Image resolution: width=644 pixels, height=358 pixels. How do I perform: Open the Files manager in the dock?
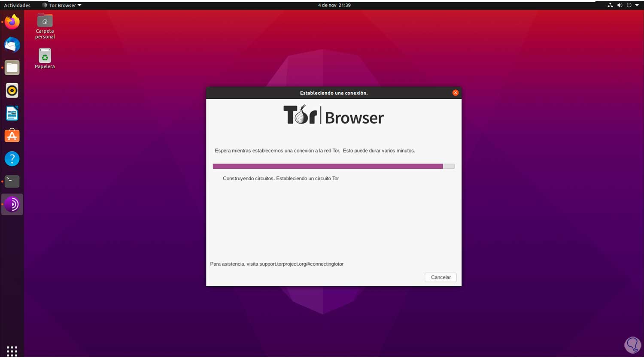tap(12, 67)
